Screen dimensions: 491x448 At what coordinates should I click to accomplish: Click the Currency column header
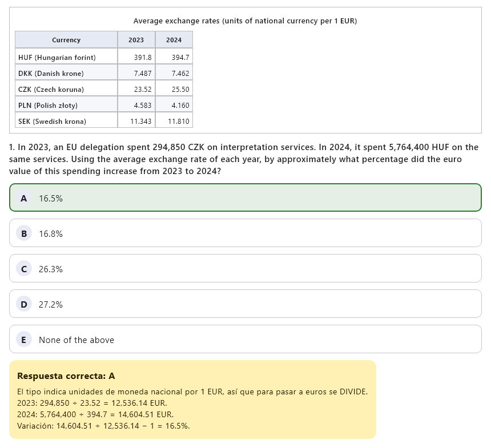66,40
